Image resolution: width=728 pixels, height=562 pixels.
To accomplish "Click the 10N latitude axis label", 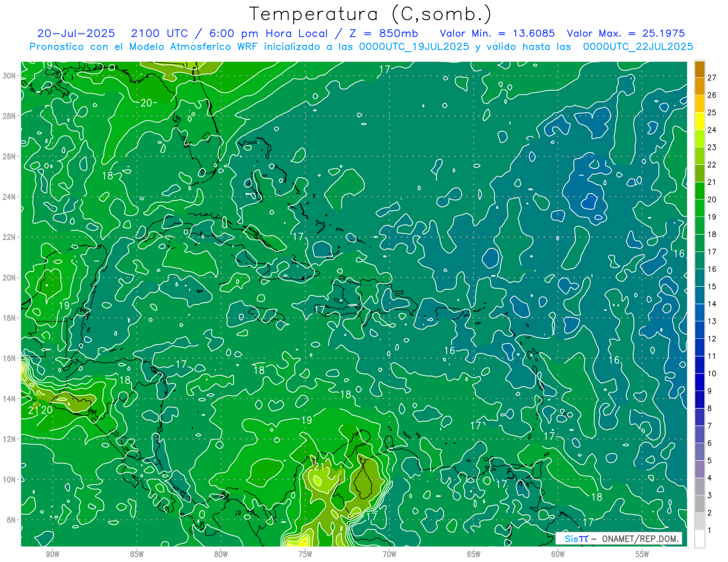I will click(x=9, y=480).
